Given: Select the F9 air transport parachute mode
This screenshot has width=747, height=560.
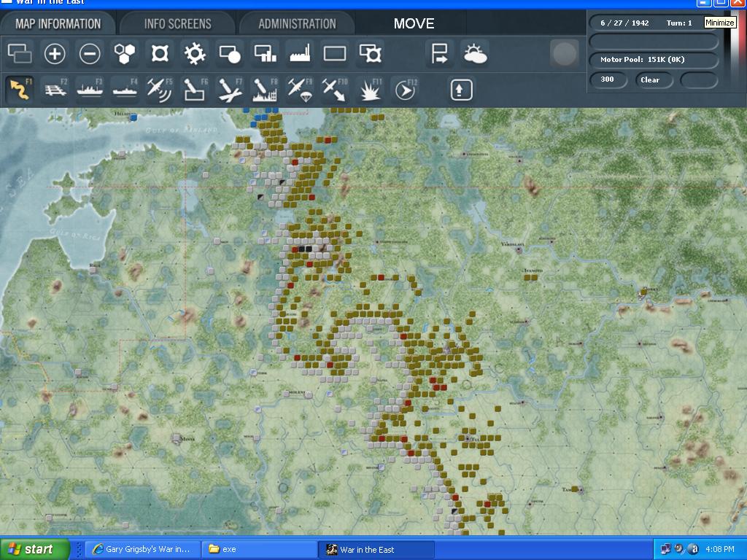Looking at the screenshot, I should tap(300, 90).
